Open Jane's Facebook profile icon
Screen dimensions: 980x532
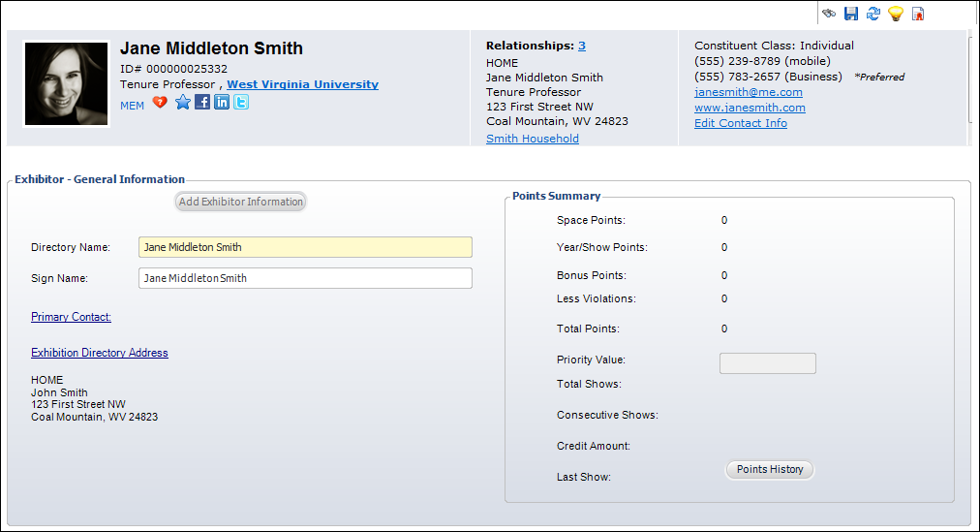coord(201,102)
